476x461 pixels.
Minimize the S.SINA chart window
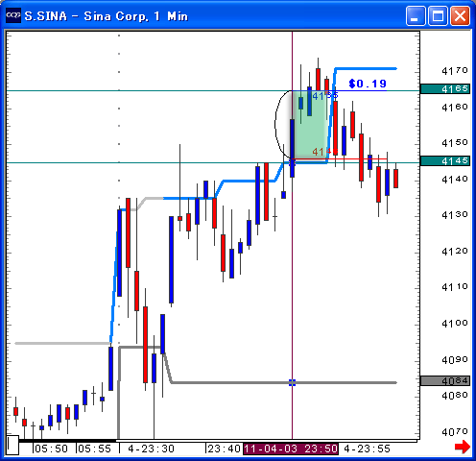[x=416, y=15]
